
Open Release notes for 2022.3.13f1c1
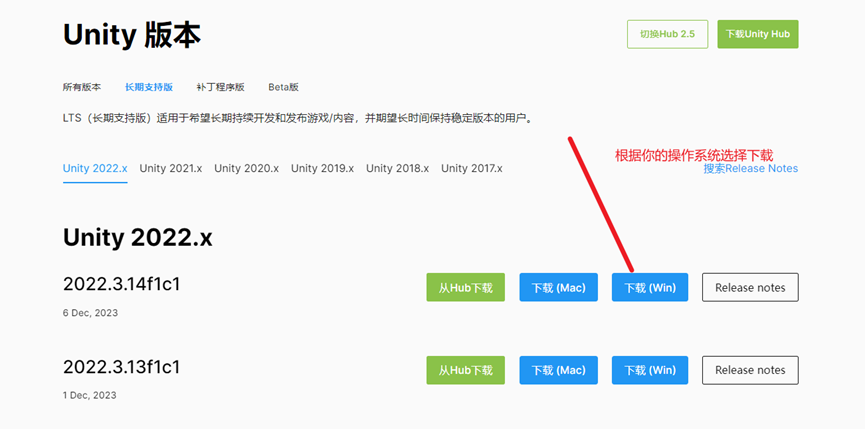point(750,370)
